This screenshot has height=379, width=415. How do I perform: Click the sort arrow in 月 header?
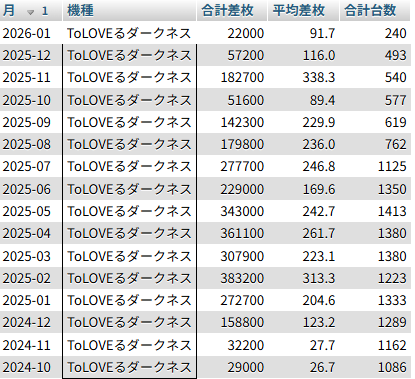coord(30,12)
